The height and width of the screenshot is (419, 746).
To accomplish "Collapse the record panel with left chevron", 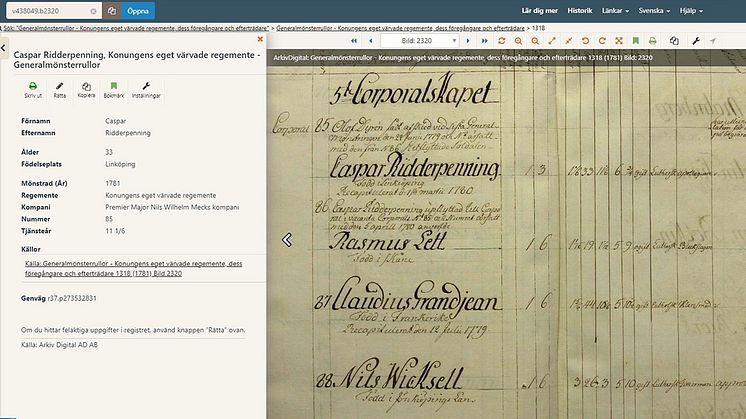I will [x=288, y=240].
